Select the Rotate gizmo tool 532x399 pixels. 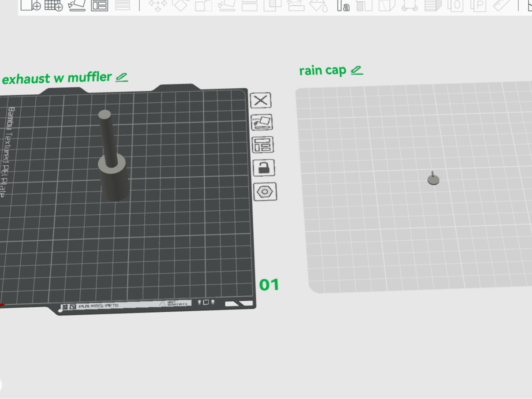pos(180,5)
